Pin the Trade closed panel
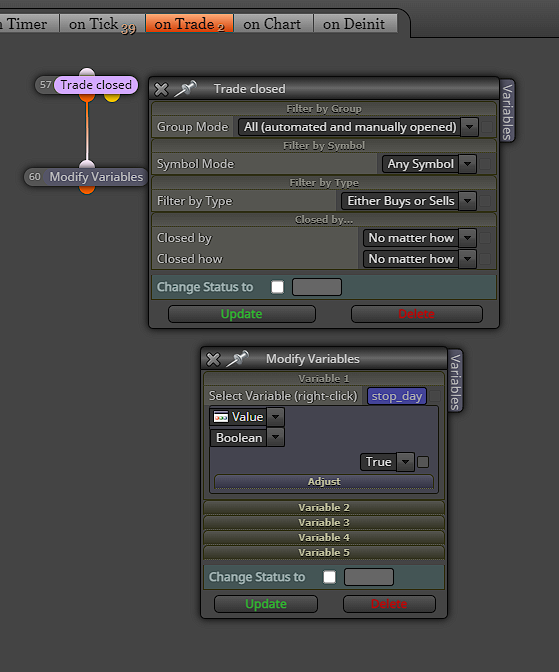559x672 pixels. click(x=185, y=88)
